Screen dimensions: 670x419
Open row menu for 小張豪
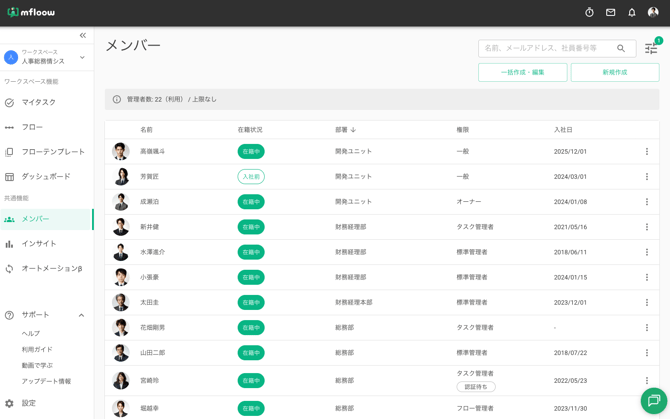coord(647,277)
